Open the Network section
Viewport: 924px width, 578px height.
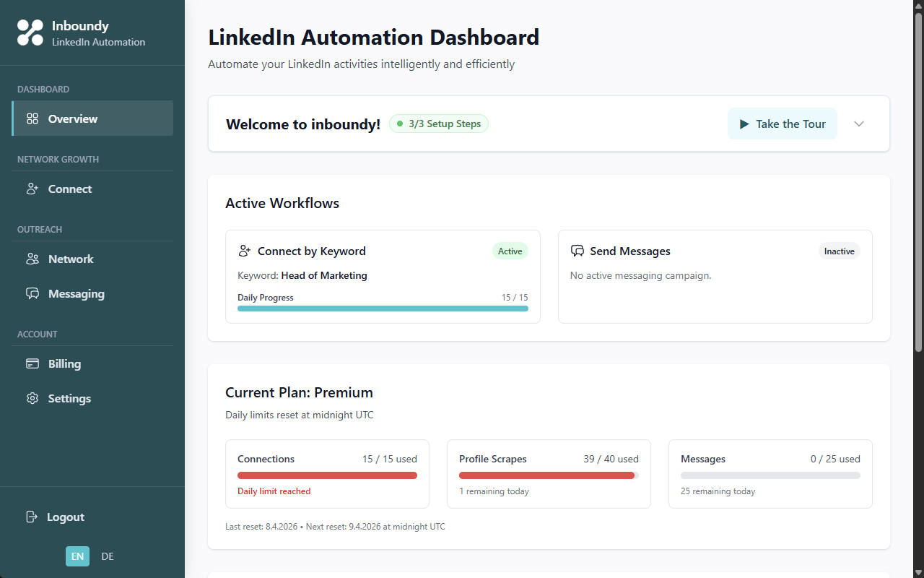click(x=92, y=259)
